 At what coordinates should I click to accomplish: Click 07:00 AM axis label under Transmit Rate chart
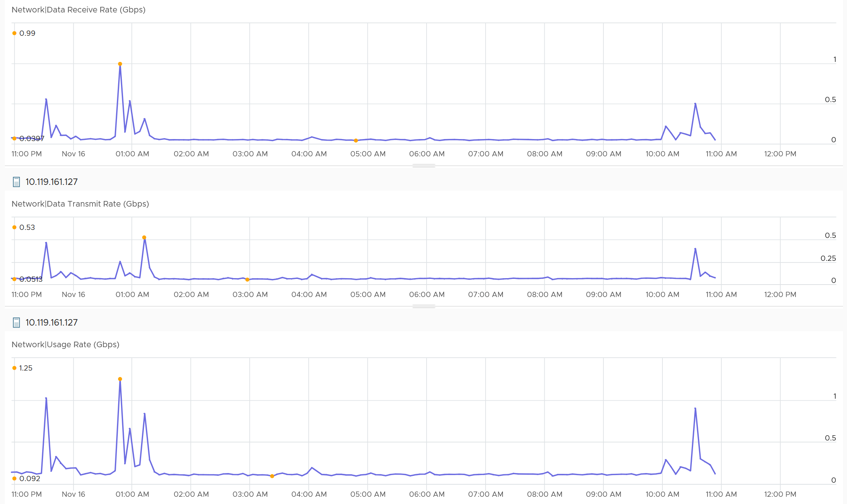pyautogui.click(x=486, y=295)
